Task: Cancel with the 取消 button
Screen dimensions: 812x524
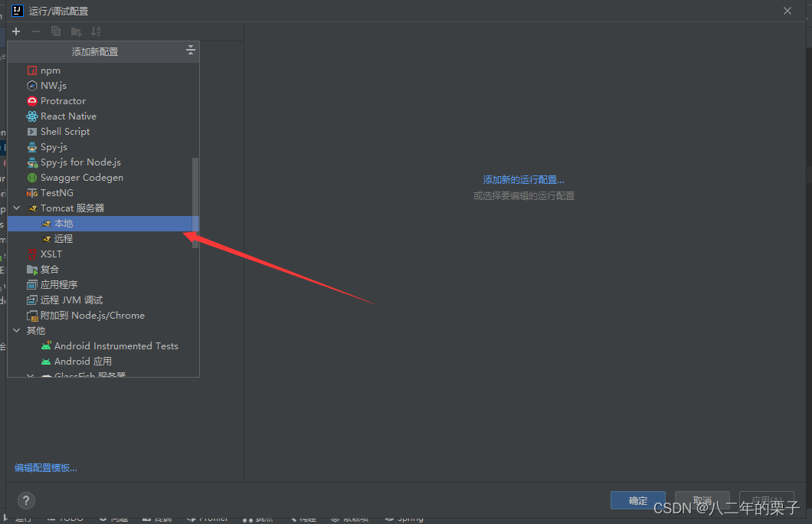Action: pos(702,500)
